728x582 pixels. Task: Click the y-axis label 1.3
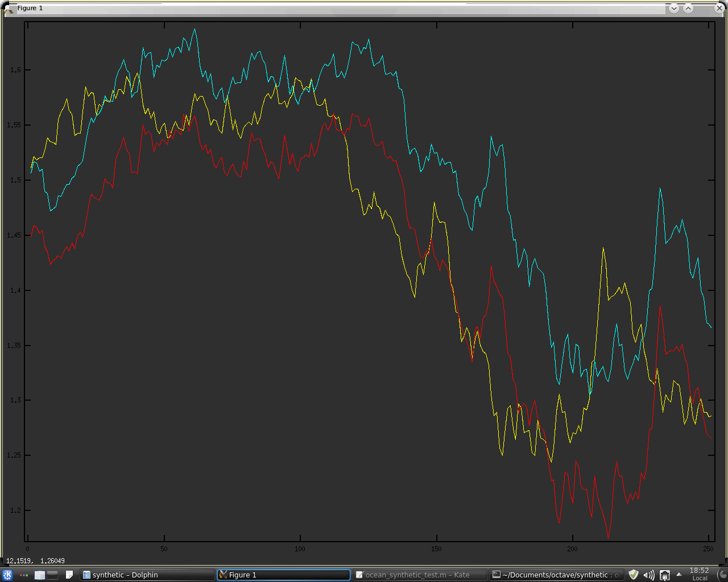[x=16, y=400]
